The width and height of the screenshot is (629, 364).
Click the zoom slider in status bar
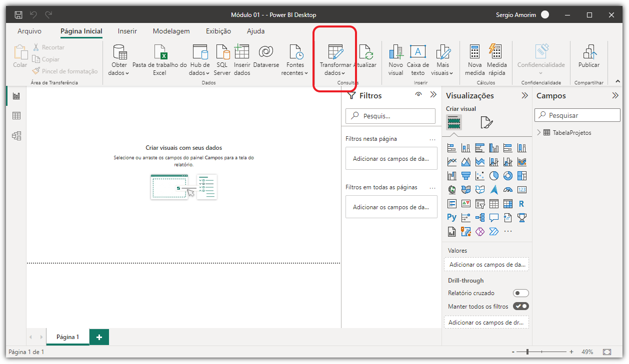(542, 352)
